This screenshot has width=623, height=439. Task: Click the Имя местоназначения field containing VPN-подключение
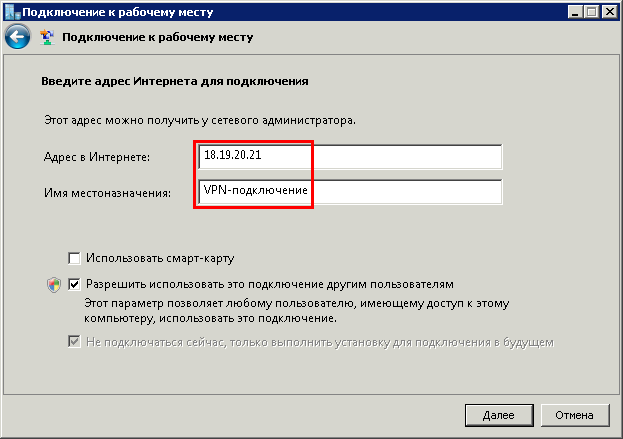pos(350,192)
